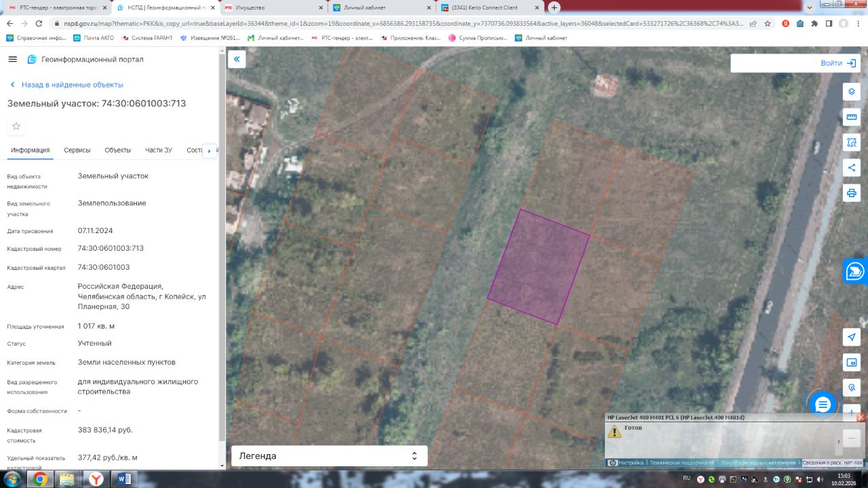Switch to the Сервисы tab
Screen dimensions: 868x488
coord(77,150)
